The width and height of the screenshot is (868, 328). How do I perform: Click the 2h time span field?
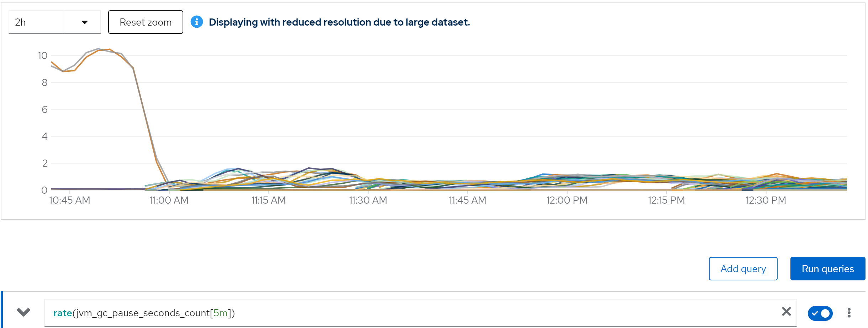36,22
